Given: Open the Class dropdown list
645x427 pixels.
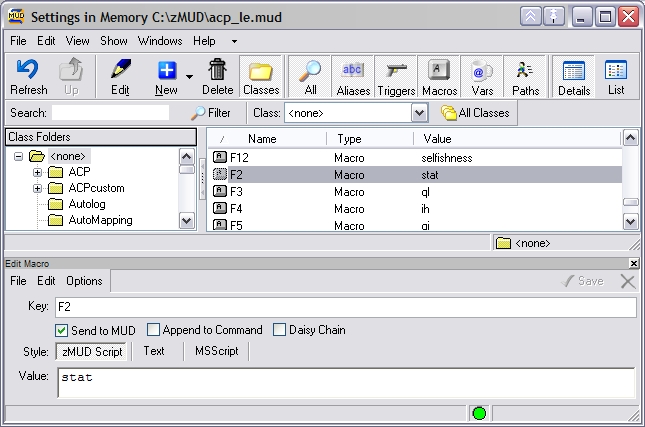Looking at the screenshot, I should pos(420,113).
